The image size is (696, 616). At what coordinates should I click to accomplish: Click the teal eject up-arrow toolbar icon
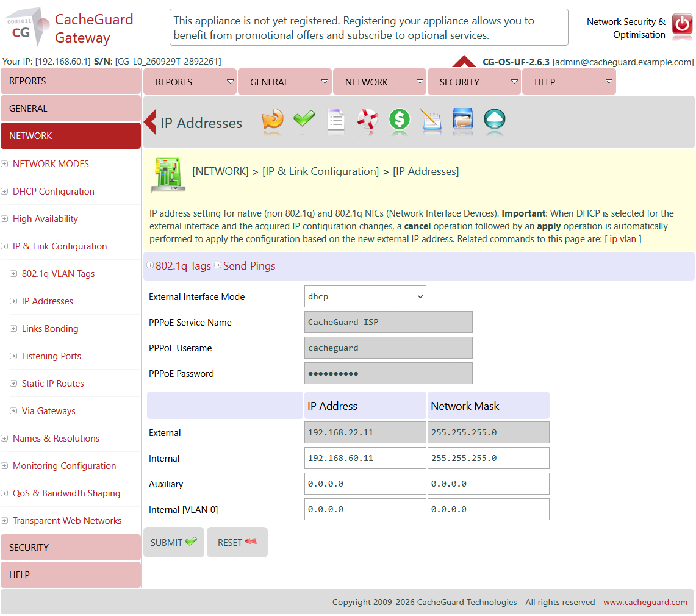[495, 120]
